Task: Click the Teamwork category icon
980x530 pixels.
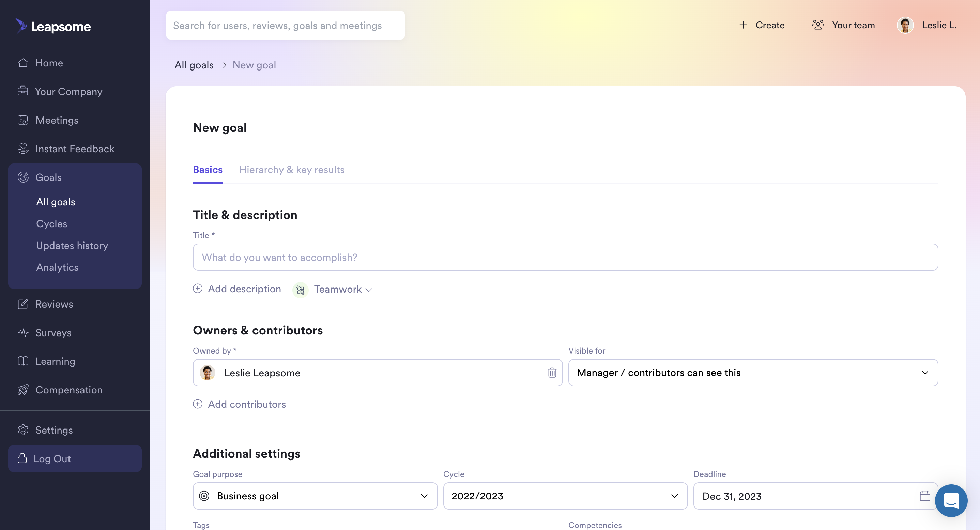Action: pos(300,290)
